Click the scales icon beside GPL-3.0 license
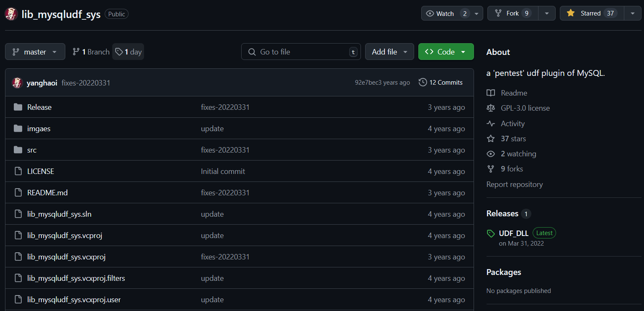The image size is (644, 311). (491, 108)
